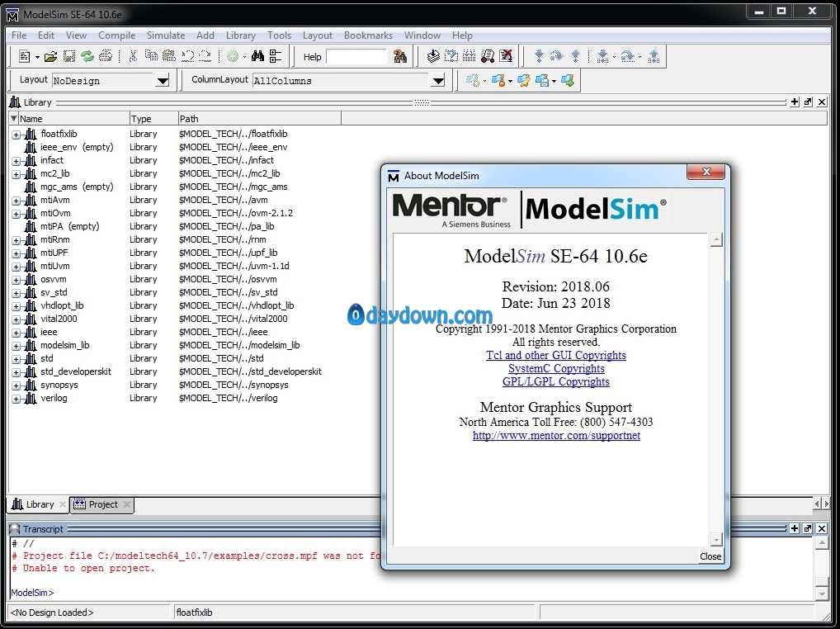Click the Step Over curved arrow icon
The height and width of the screenshot is (629, 840).
click(557, 56)
